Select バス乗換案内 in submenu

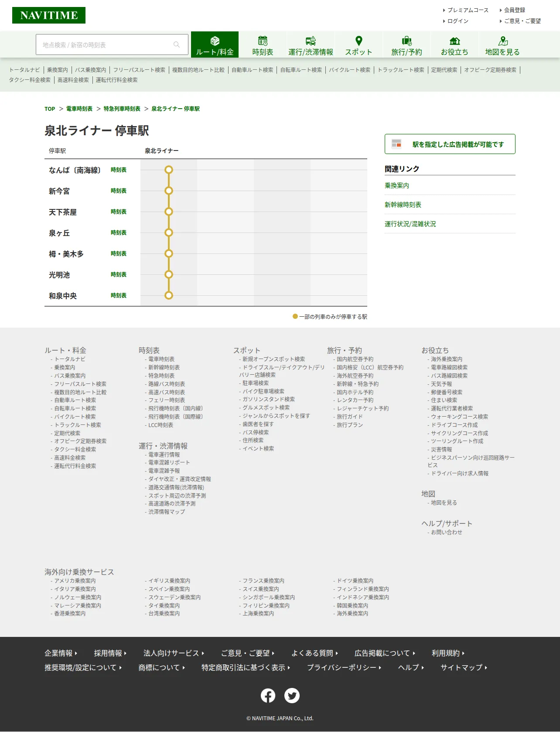(91, 69)
